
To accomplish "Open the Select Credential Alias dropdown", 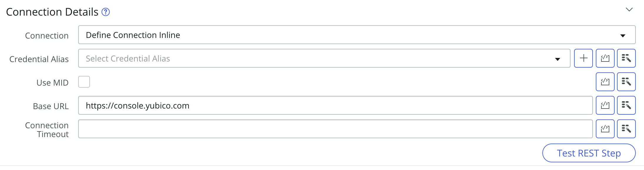I will (x=324, y=59).
